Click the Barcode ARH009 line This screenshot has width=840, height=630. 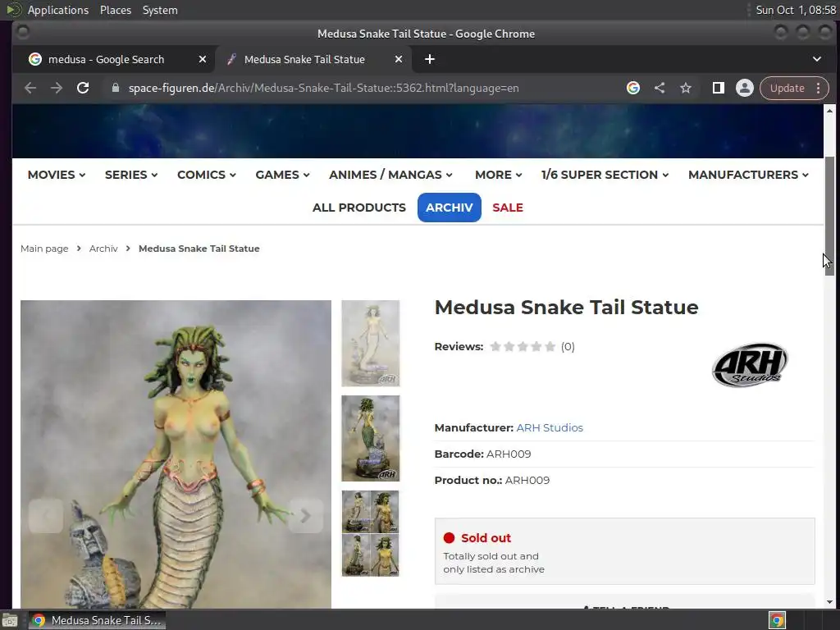coord(482,454)
